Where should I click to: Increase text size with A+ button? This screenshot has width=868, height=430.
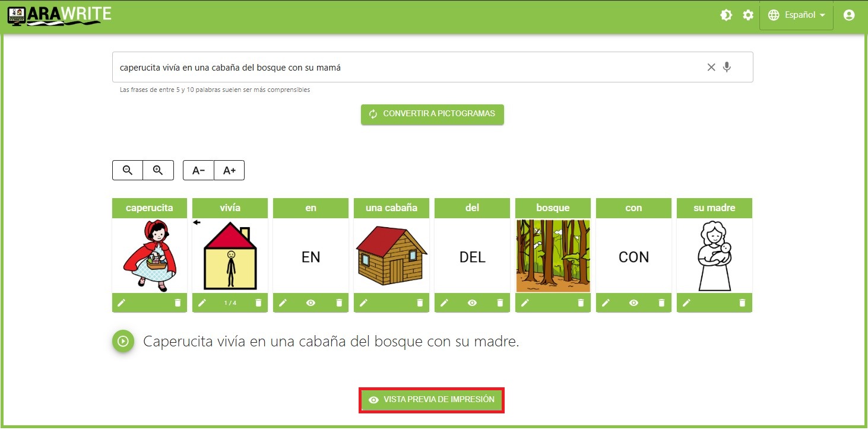[x=229, y=170]
